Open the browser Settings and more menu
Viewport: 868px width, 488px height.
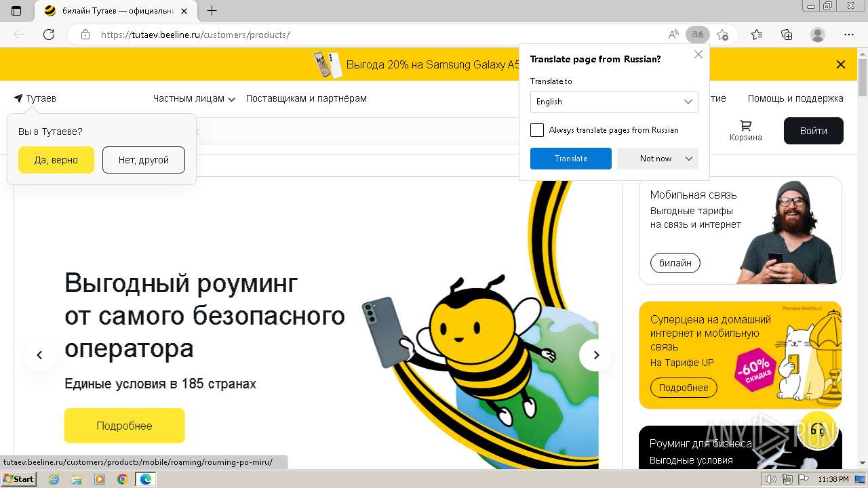pos(849,35)
